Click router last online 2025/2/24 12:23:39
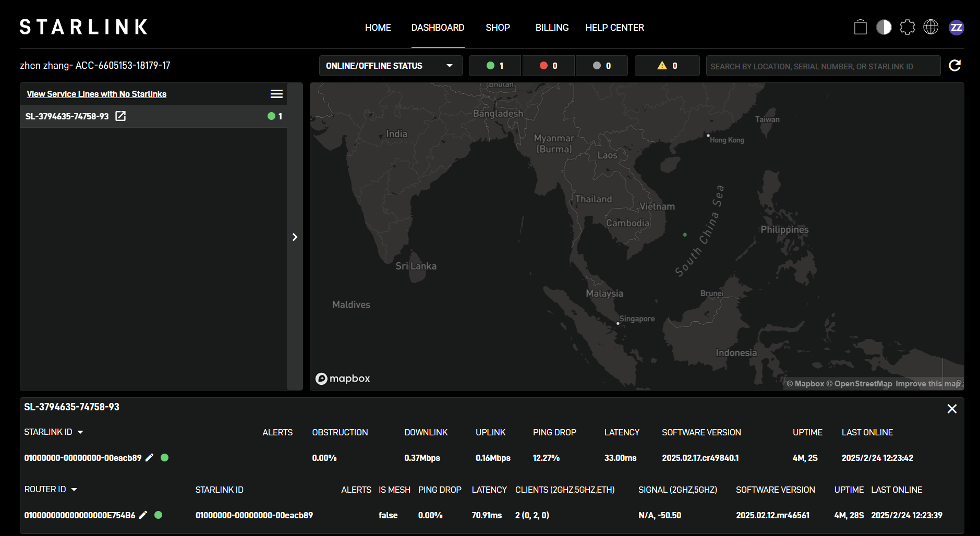 point(906,515)
